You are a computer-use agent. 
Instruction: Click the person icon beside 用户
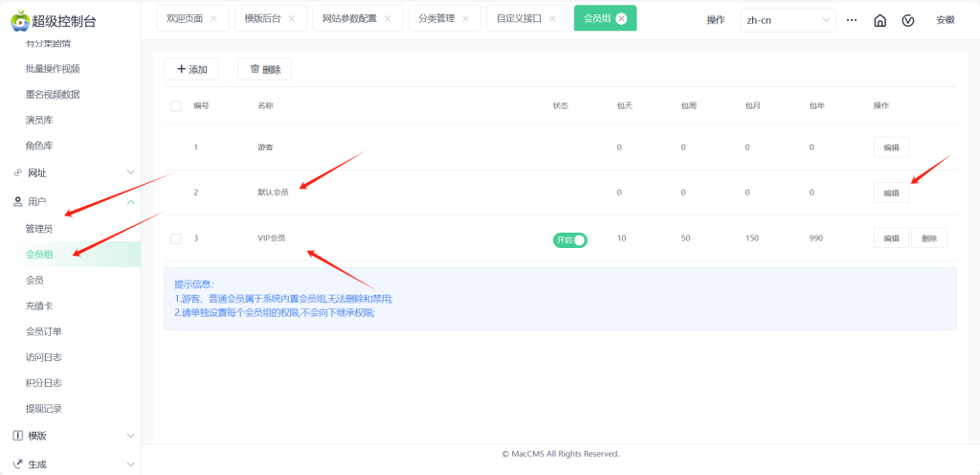tap(17, 201)
